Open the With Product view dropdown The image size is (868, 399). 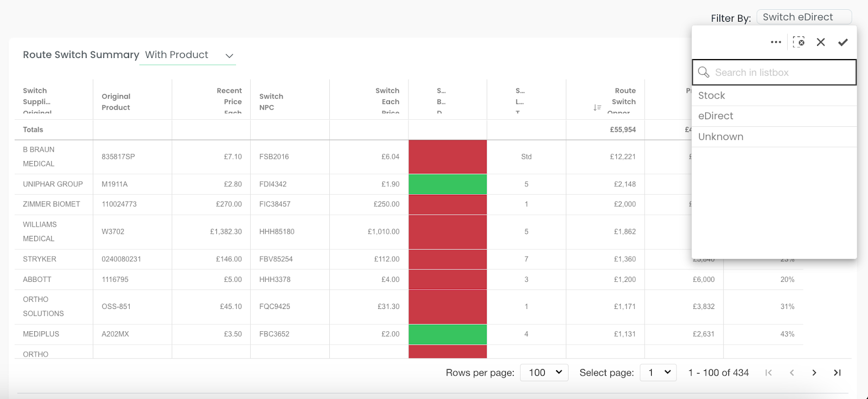tap(188, 55)
